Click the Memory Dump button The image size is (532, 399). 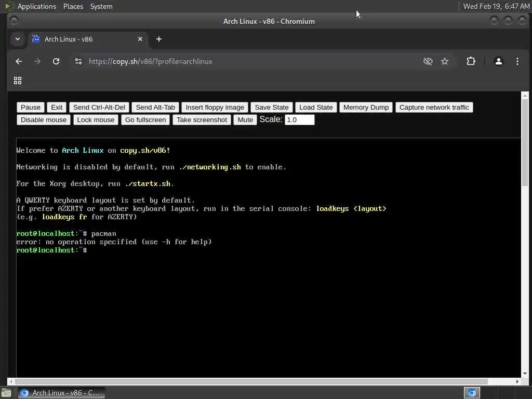coord(366,107)
